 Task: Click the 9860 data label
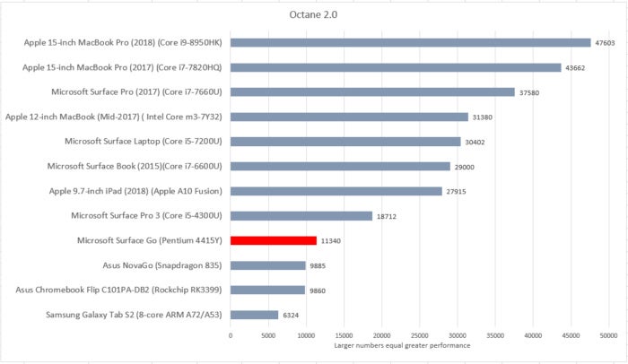(318, 290)
